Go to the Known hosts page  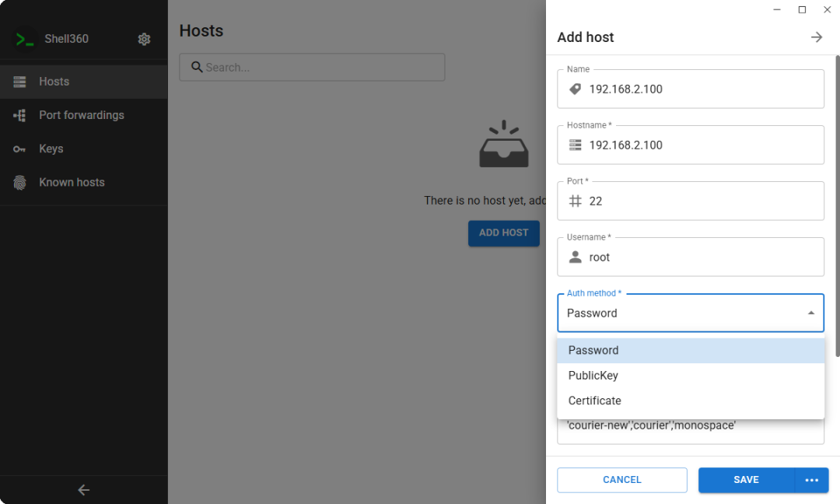click(72, 183)
